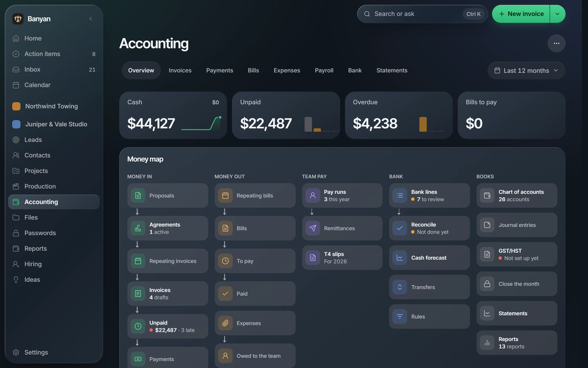Click the Banyan tree logo icon
The width and height of the screenshot is (588, 368).
pyautogui.click(x=18, y=19)
